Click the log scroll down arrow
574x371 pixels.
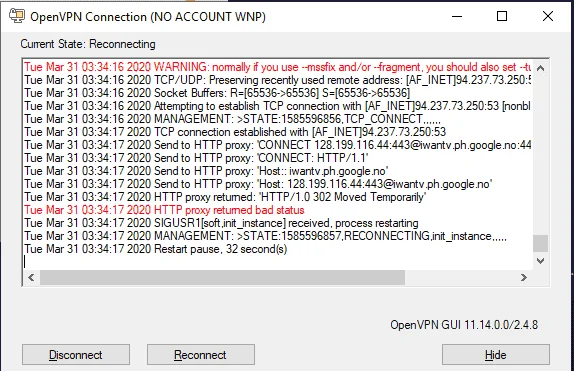(540, 261)
